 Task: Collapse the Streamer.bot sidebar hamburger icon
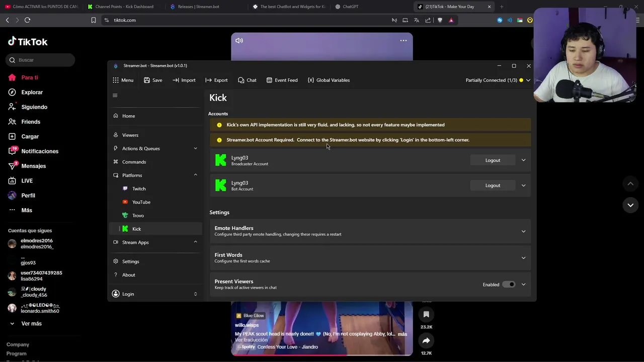115,96
